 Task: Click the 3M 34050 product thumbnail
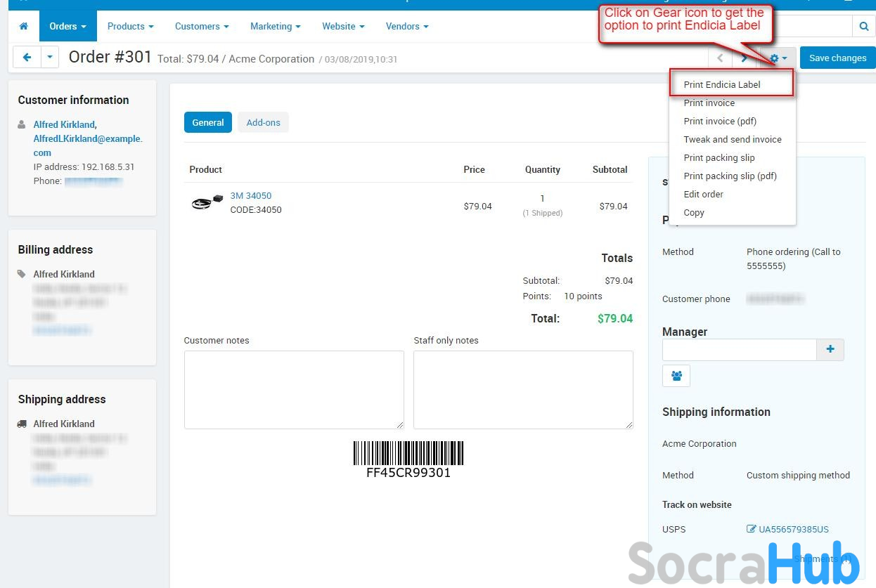tap(207, 203)
